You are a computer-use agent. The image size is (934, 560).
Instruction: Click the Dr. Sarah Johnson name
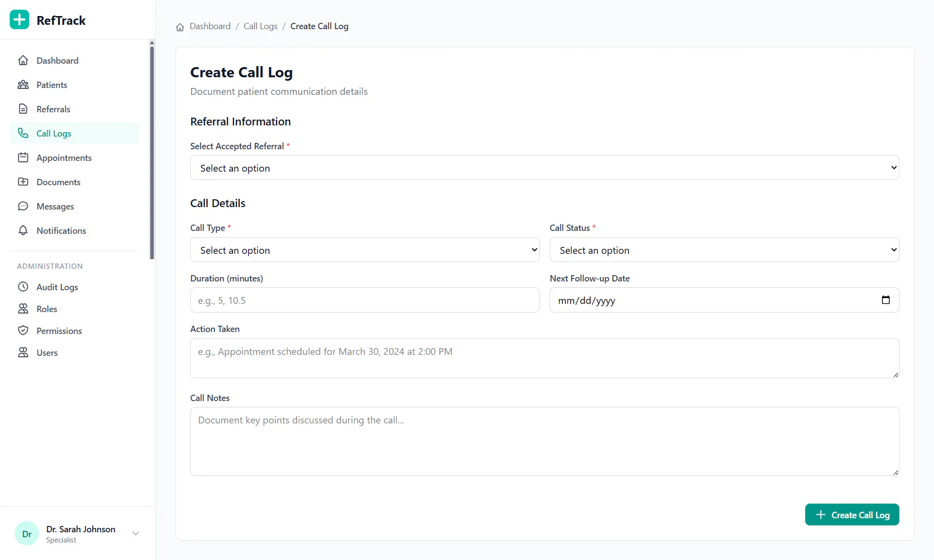pyautogui.click(x=81, y=529)
